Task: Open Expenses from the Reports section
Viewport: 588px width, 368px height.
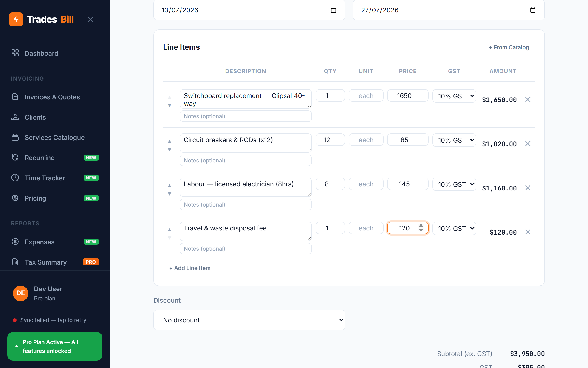Action: pos(55,242)
